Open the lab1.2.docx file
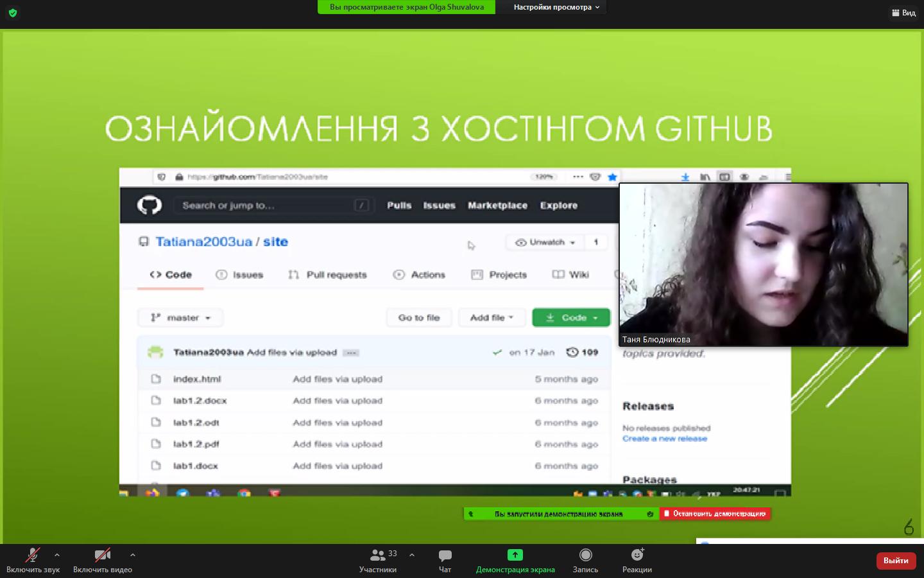 point(200,401)
